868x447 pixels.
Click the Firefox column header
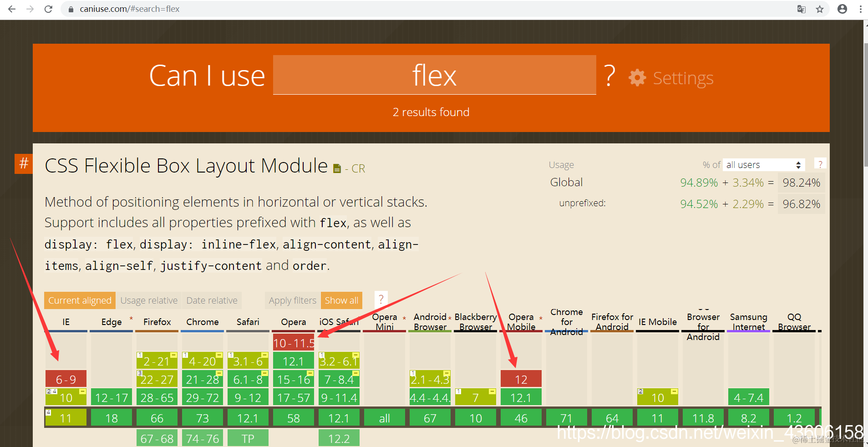pyautogui.click(x=157, y=322)
